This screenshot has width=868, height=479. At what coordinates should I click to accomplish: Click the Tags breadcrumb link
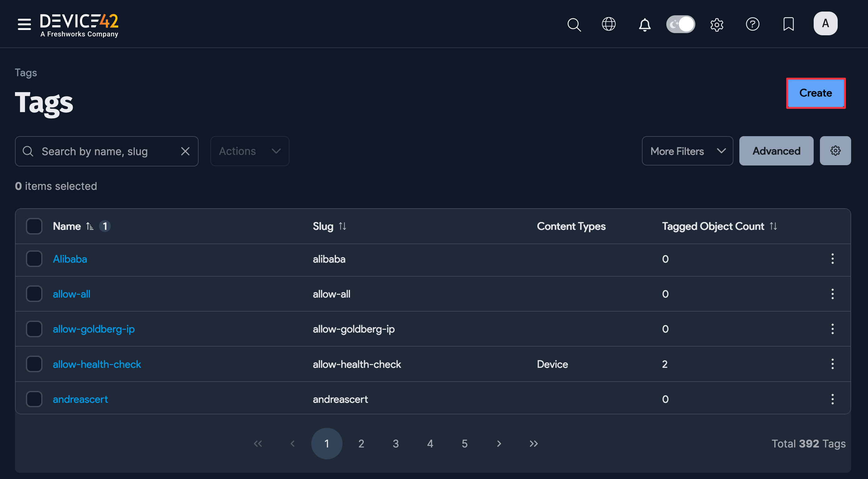(x=26, y=72)
